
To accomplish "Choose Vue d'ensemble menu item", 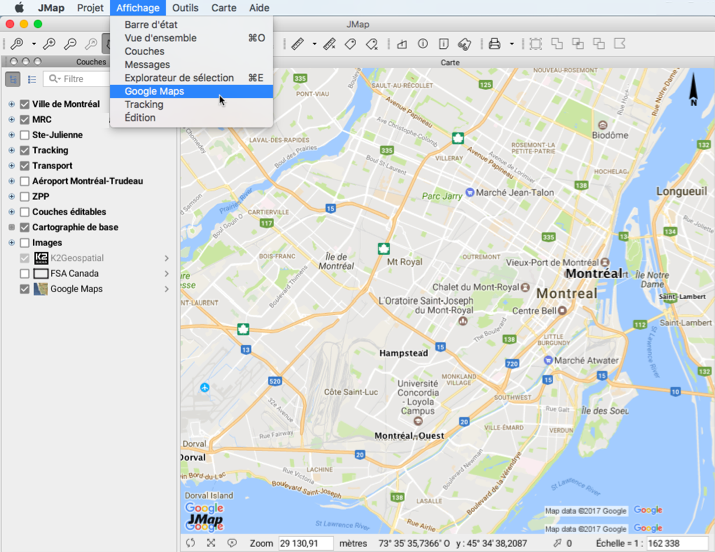I will tap(192, 38).
